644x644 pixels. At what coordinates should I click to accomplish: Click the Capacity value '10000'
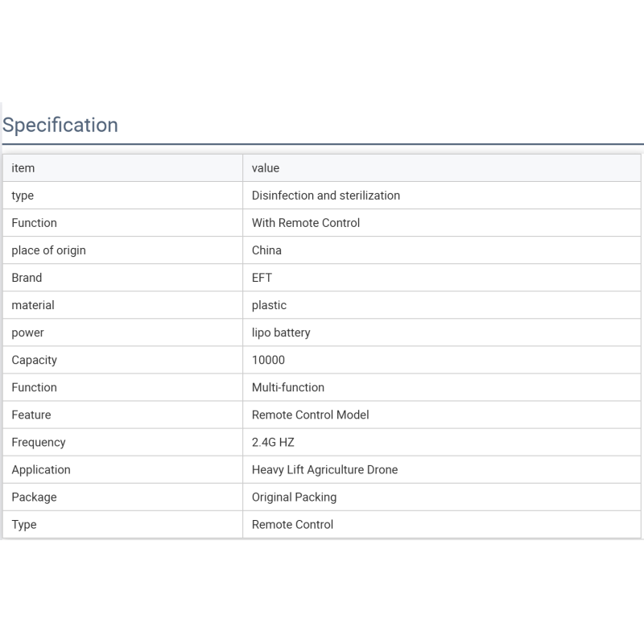coord(268,360)
